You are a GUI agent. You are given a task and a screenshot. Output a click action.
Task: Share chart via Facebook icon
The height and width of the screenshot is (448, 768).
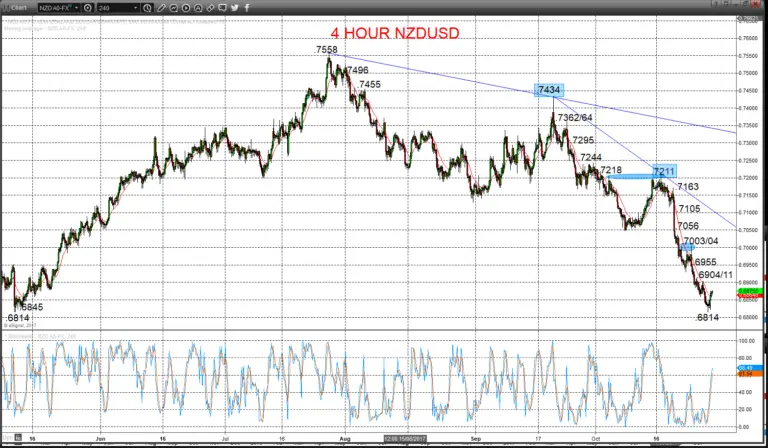[247, 8]
